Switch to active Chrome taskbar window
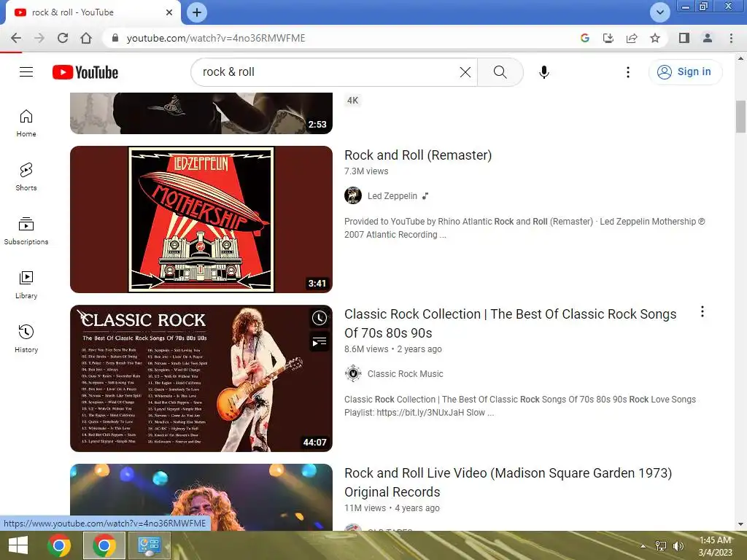 (x=104, y=545)
